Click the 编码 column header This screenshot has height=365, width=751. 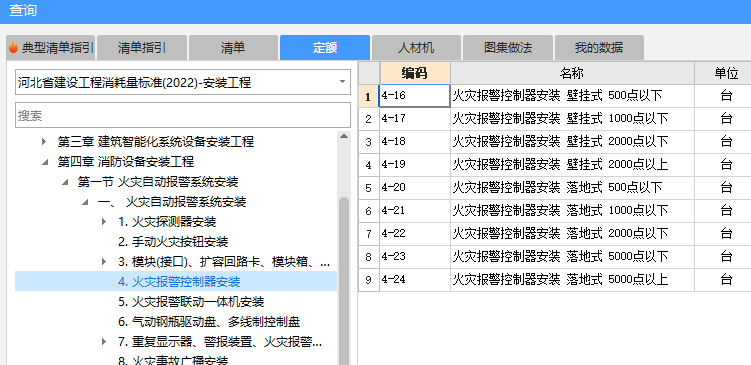415,73
